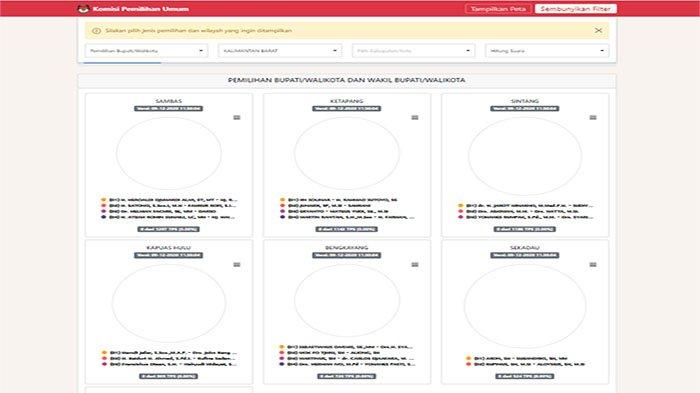Open the Hitung Suara dropdown
The width and height of the screenshot is (700, 393).
[547, 51]
